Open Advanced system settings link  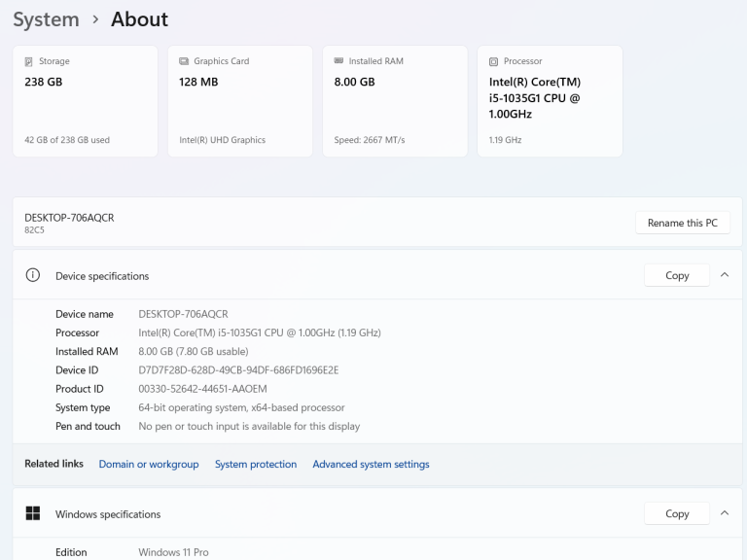(x=371, y=465)
